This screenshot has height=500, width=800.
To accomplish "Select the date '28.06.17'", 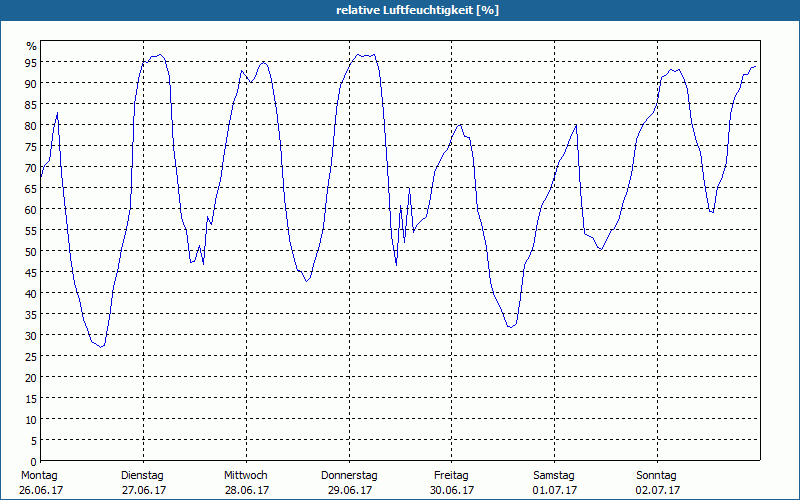I will pyautogui.click(x=247, y=490).
